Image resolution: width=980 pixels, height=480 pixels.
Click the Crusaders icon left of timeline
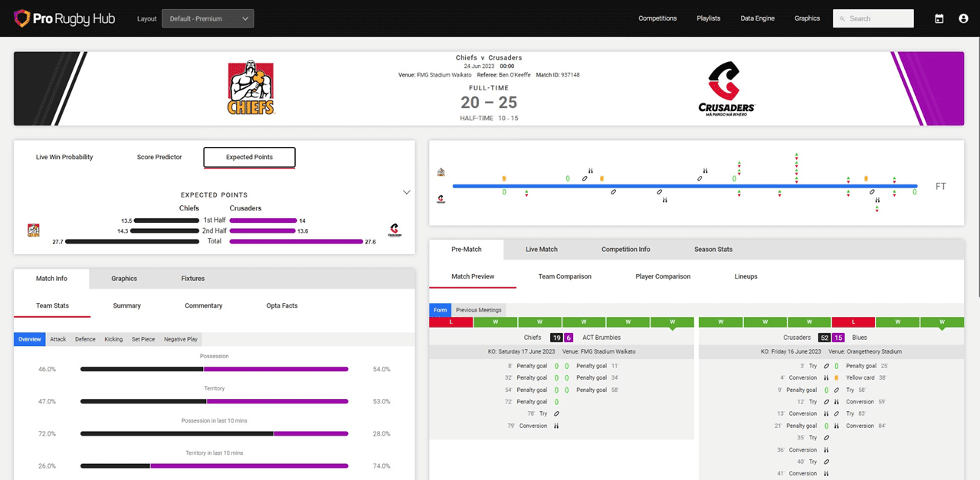pos(441,199)
